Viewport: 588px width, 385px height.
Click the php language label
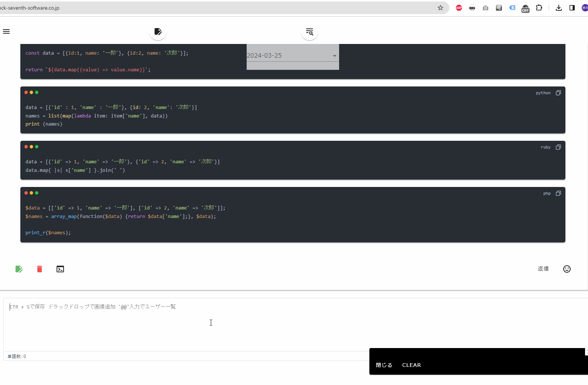[547, 193]
